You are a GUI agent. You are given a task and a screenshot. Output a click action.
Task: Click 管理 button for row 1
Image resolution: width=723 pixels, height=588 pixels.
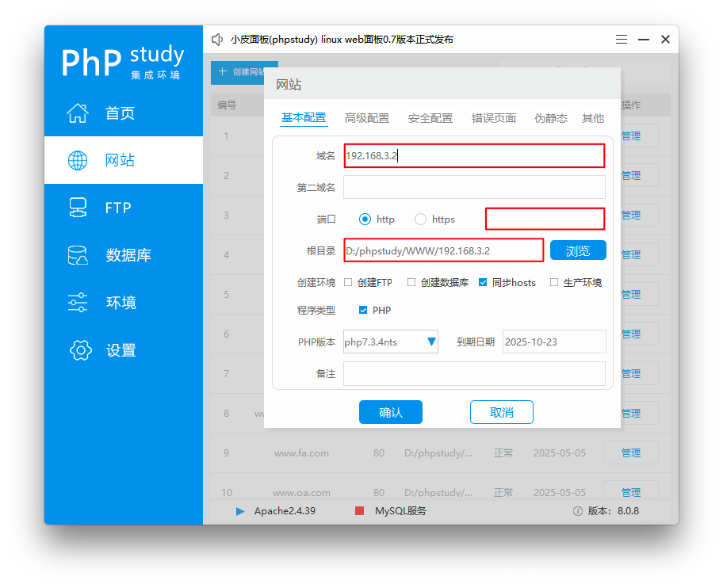(639, 136)
